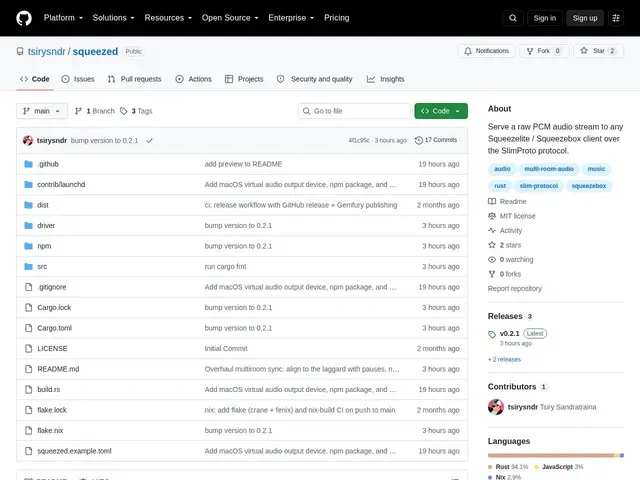Click the commit status checkmark icon

(149, 140)
